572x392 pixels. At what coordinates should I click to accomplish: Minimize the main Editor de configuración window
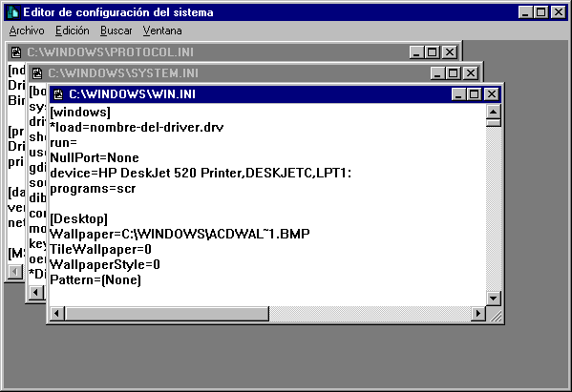coord(525,12)
